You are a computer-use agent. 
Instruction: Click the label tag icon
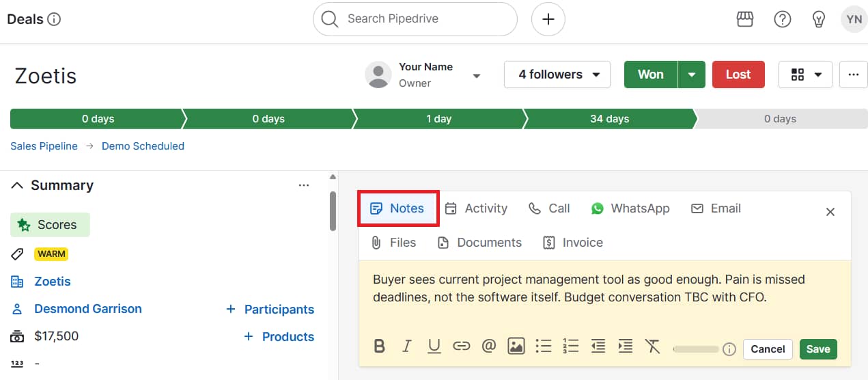pos(17,254)
